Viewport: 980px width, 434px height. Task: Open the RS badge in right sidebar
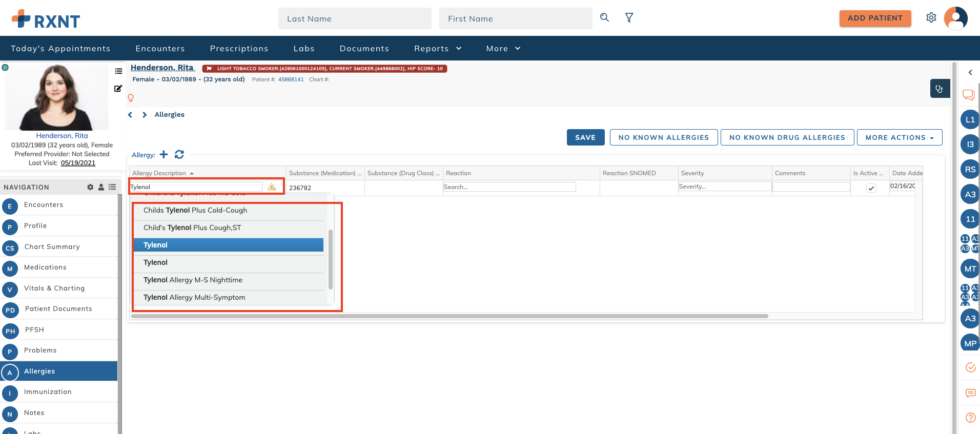[970, 170]
